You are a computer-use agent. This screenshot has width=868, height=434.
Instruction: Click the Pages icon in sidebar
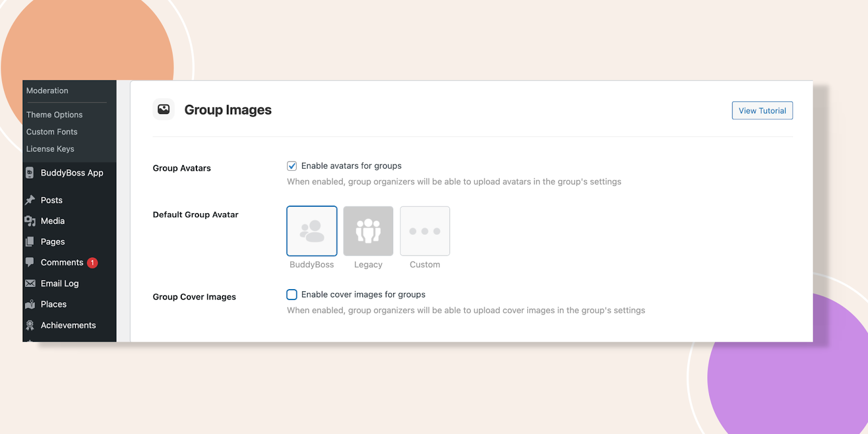[x=30, y=241]
